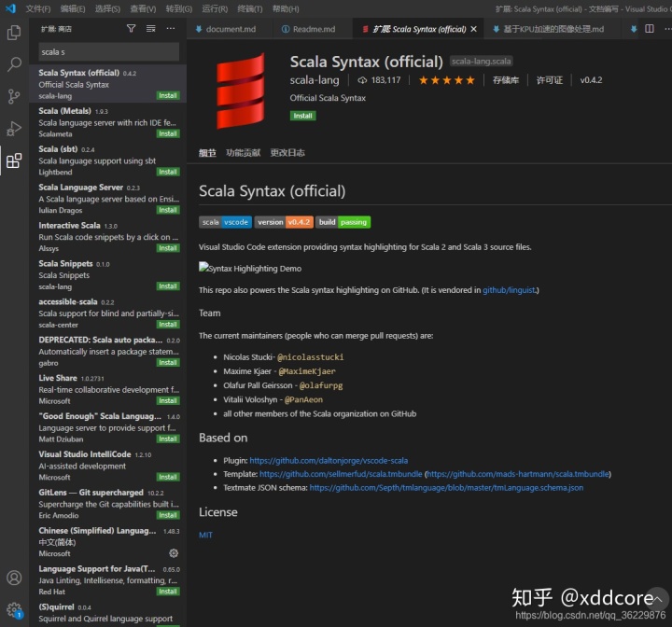Click the extensions search box
This screenshot has height=627, width=672.
[109, 52]
